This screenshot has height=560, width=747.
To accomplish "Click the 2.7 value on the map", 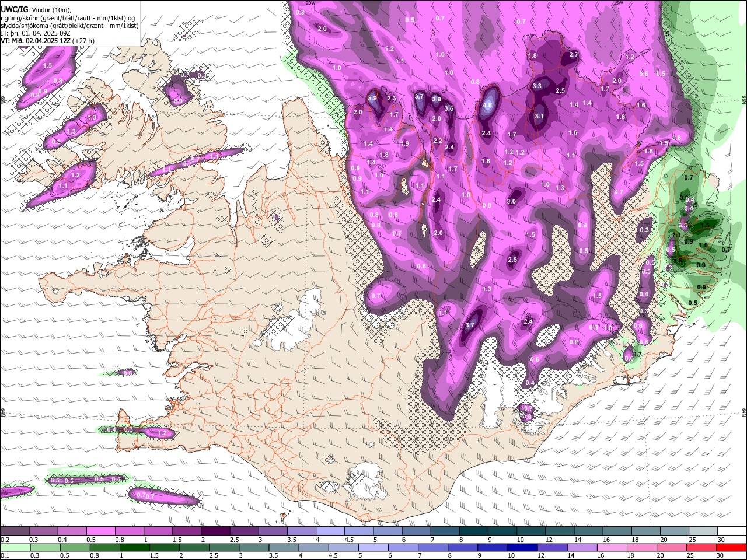I will (573, 55).
